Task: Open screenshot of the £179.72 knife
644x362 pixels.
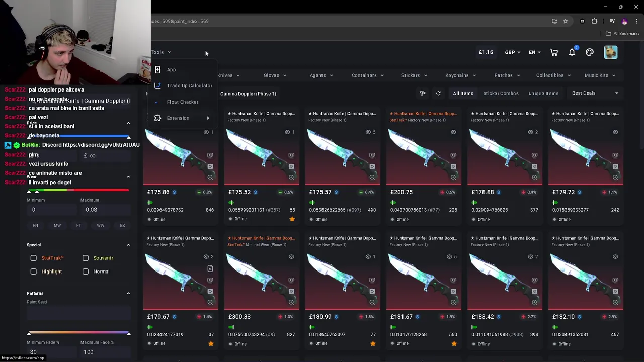Action: click(615, 166)
